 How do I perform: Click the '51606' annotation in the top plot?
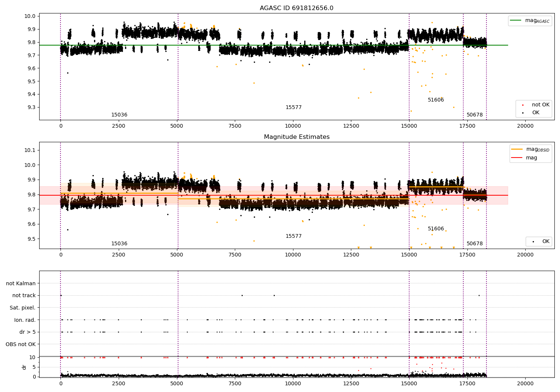(x=436, y=100)
